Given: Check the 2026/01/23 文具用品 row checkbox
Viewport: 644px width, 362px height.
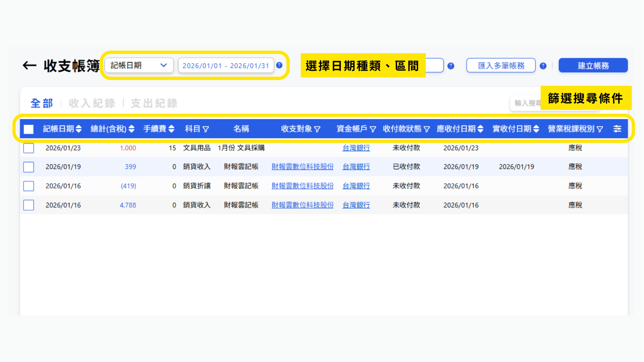Looking at the screenshot, I should click(29, 148).
